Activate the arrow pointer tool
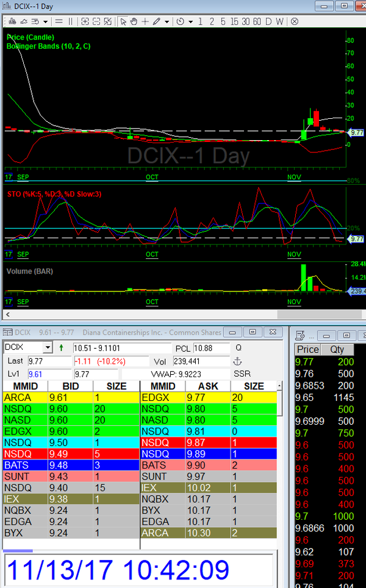The height and width of the screenshot is (588, 366). pos(123,22)
